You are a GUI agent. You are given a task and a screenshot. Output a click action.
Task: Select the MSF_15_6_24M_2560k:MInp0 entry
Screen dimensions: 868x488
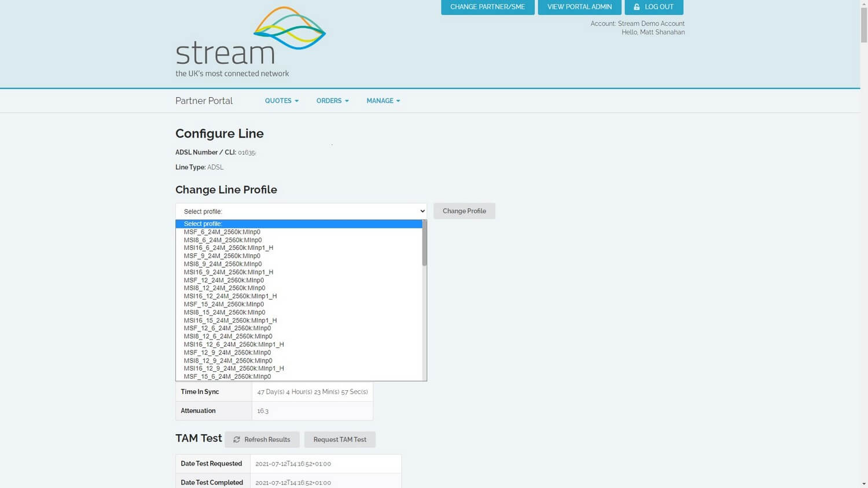pos(227,376)
